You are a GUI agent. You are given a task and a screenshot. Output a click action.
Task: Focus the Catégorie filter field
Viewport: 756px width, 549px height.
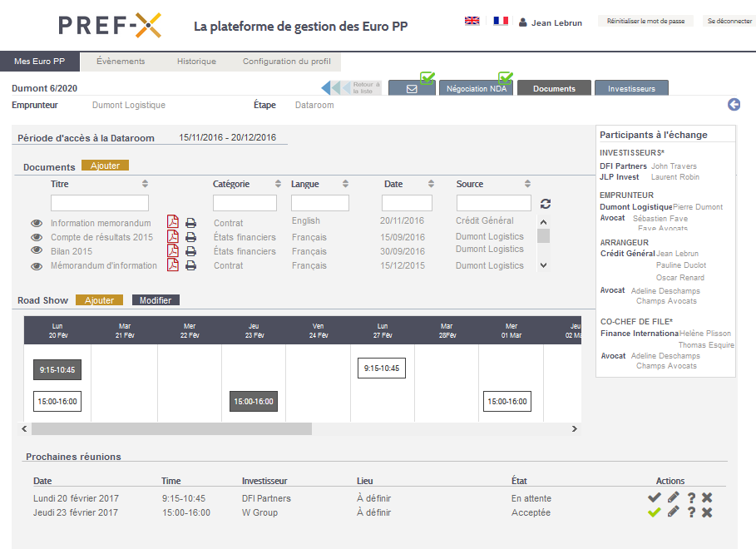click(245, 203)
